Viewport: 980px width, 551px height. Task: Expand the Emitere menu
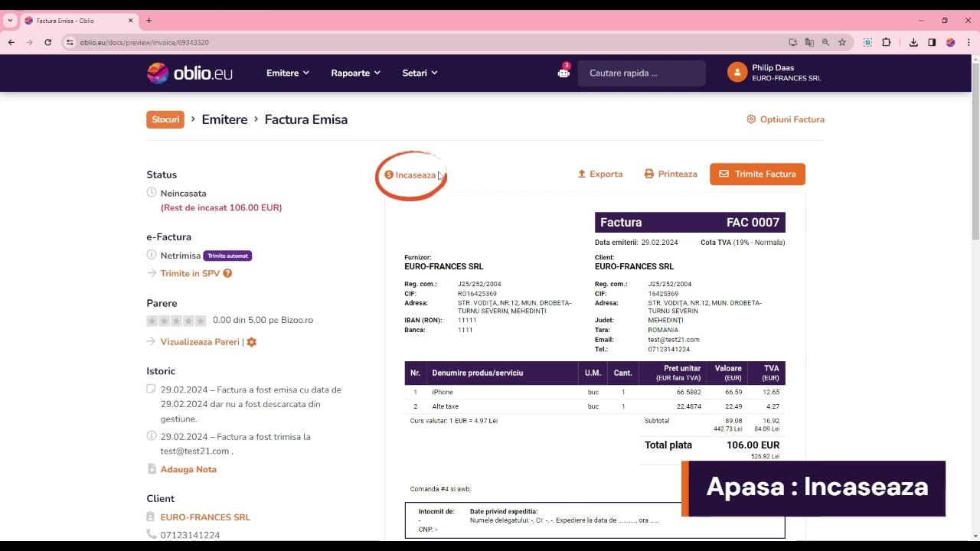click(x=288, y=73)
